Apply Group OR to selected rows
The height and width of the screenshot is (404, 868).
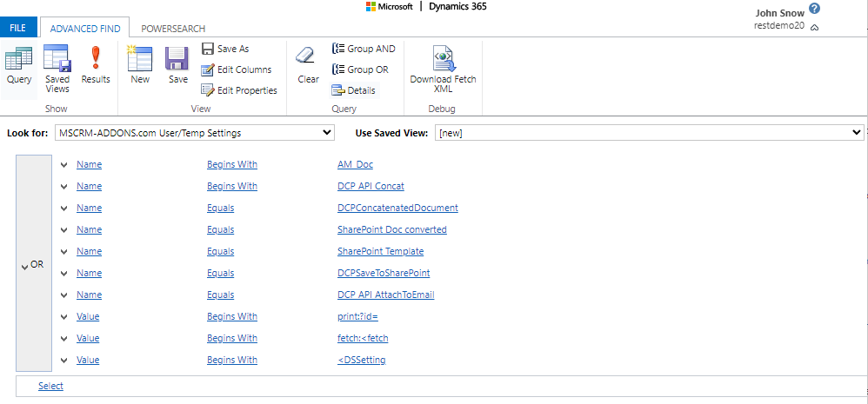click(360, 70)
